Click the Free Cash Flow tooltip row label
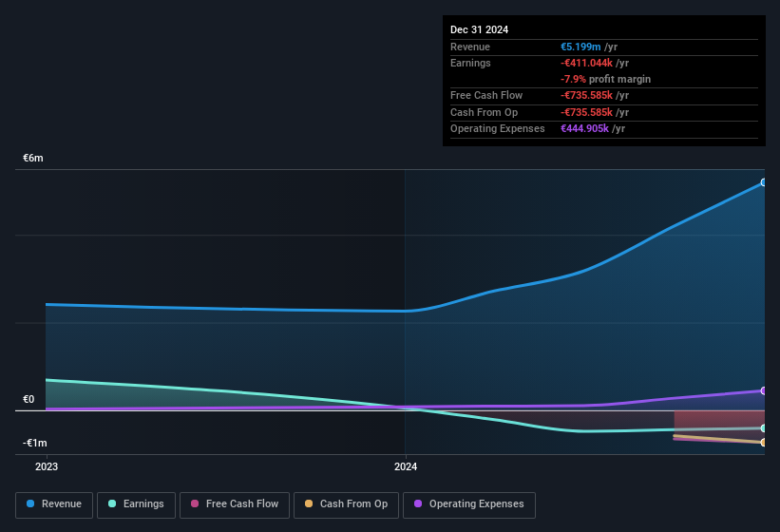This screenshot has height=532, width=780. pos(486,95)
